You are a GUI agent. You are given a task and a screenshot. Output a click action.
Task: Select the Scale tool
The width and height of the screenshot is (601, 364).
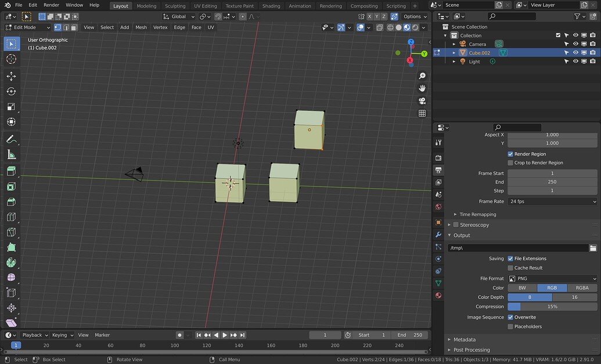pos(11,107)
